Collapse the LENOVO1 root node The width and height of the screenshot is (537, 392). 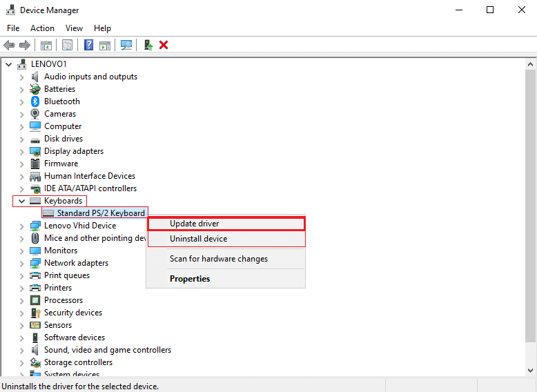(x=9, y=64)
